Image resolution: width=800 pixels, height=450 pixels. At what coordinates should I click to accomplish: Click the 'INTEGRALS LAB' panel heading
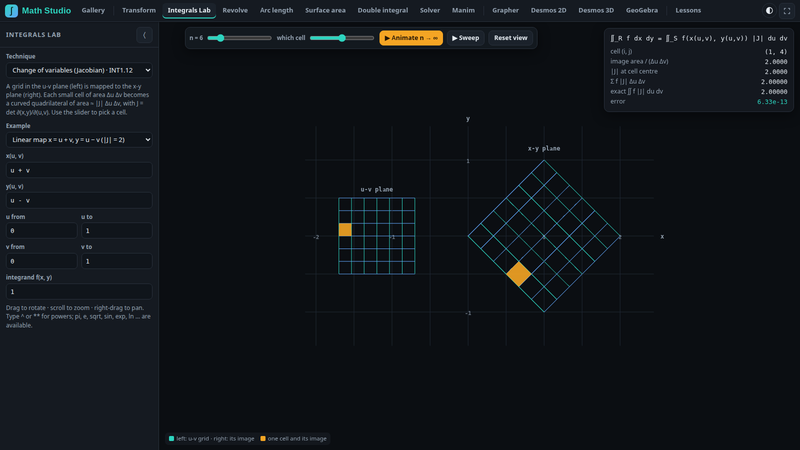[33, 35]
